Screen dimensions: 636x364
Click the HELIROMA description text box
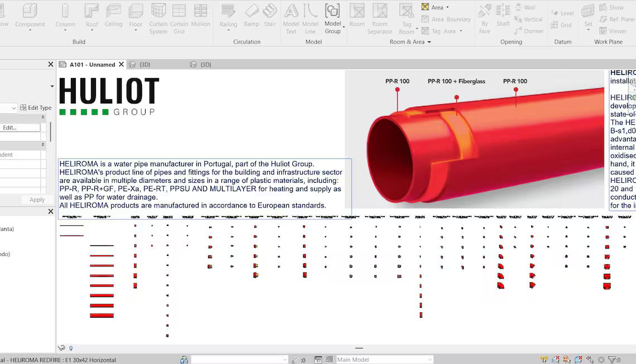point(205,188)
